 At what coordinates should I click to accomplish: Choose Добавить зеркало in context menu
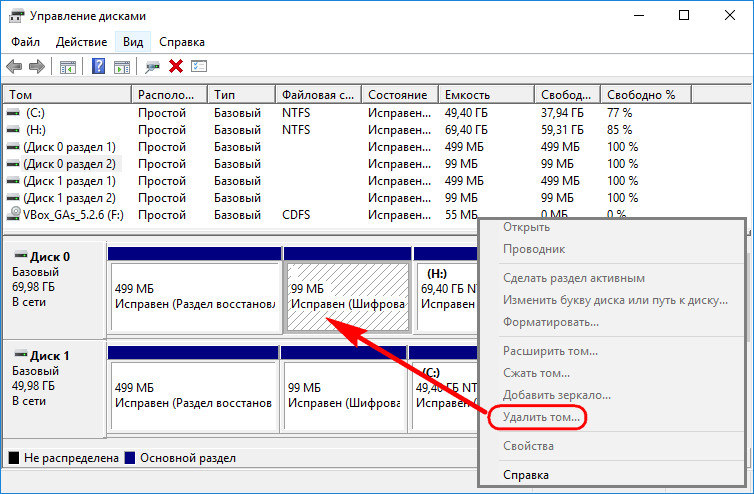coord(556,395)
